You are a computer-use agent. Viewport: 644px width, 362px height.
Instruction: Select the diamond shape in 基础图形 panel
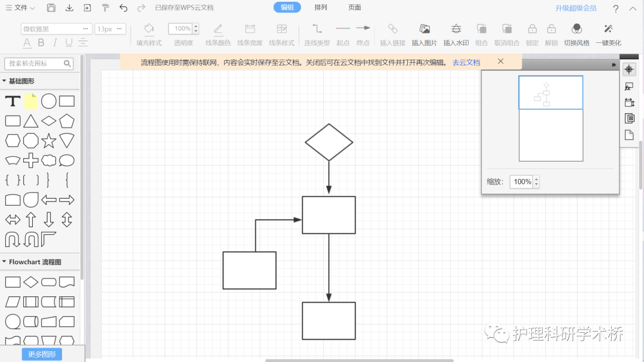click(x=48, y=121)
